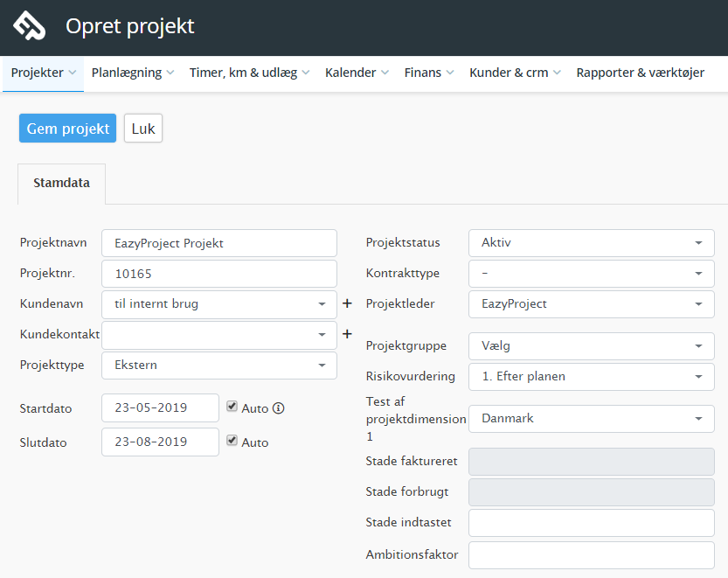Open the Projektstatus dropdown
Viewport: 728px width, 578px height.
click(591, 243)
